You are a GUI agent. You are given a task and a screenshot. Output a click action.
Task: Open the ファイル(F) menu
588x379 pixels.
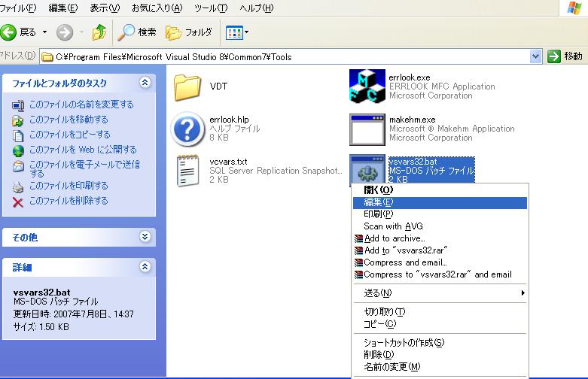17,8
